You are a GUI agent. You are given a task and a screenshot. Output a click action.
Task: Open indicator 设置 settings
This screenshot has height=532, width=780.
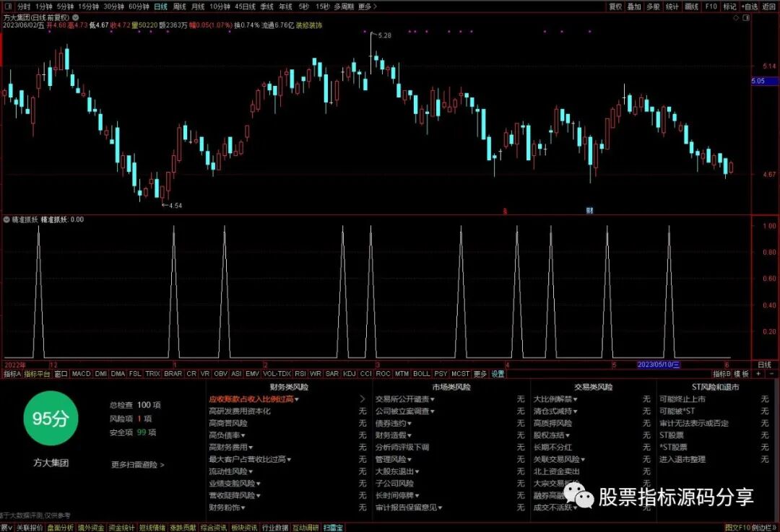click(x=498, y=373)
